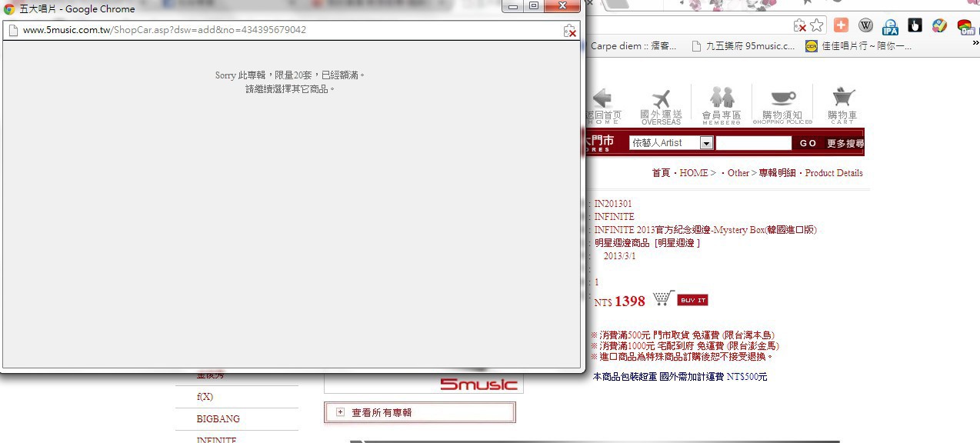
Task: Click the IPA extension icon
Action: pyautogui.click(x=890, y=26)
